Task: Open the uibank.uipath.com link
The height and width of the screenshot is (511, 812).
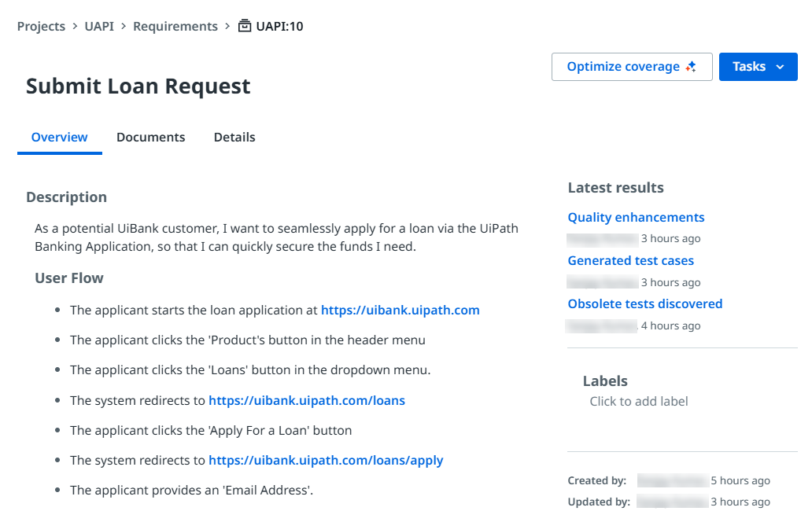Action: click(400, 310)
